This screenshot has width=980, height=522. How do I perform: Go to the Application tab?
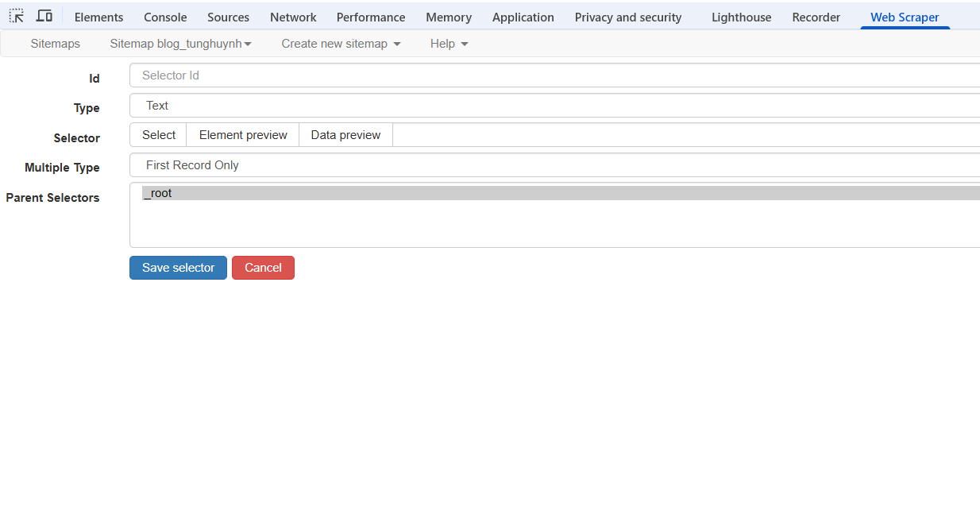(523, 17)
